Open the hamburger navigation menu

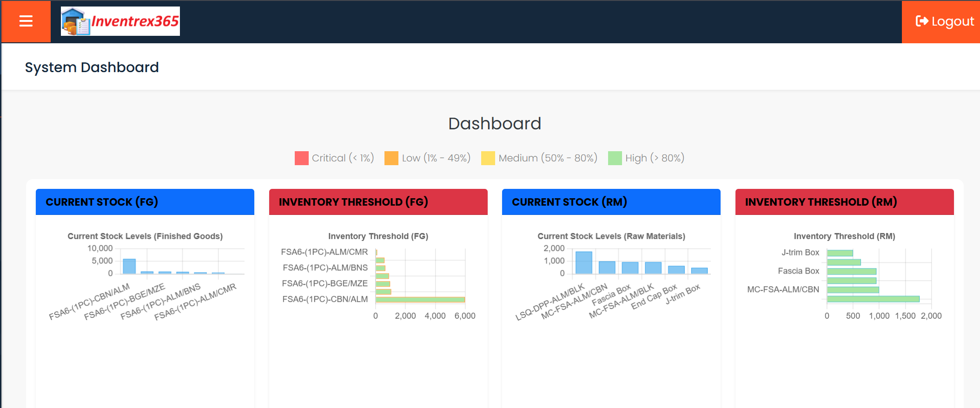point(26,21)
